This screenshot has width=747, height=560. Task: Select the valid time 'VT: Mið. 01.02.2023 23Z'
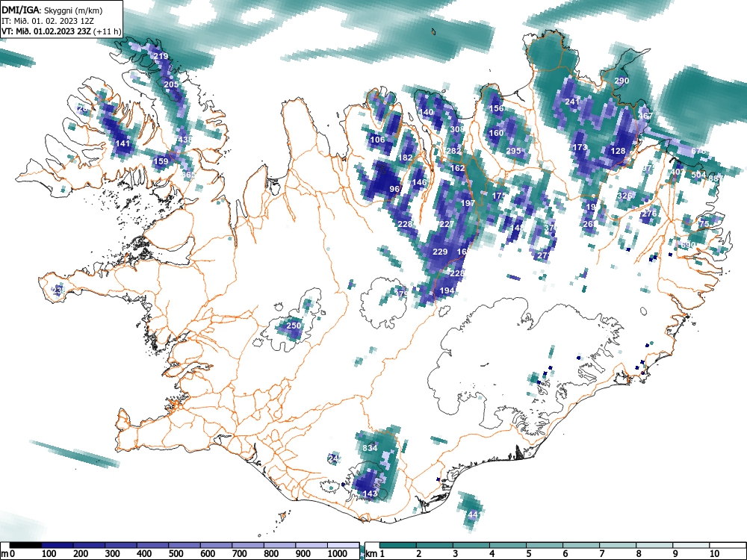pos(46,32)
